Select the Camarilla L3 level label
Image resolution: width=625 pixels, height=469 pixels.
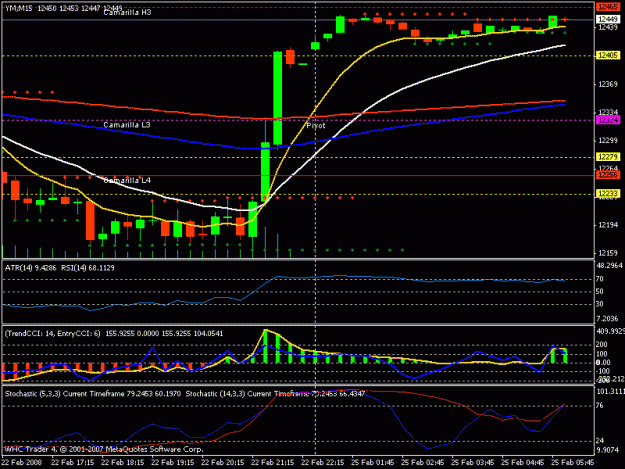tap(127, 125)
